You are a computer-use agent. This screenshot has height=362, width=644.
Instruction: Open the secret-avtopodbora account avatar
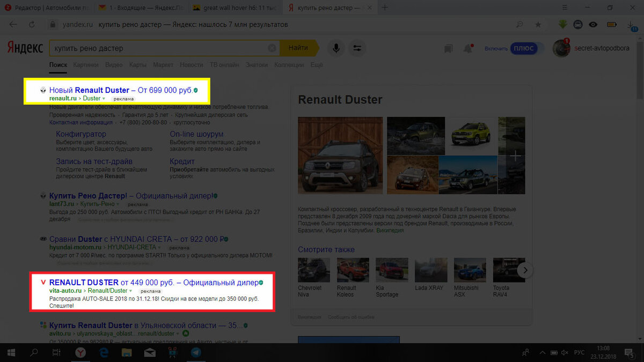(x=561, y=48)
